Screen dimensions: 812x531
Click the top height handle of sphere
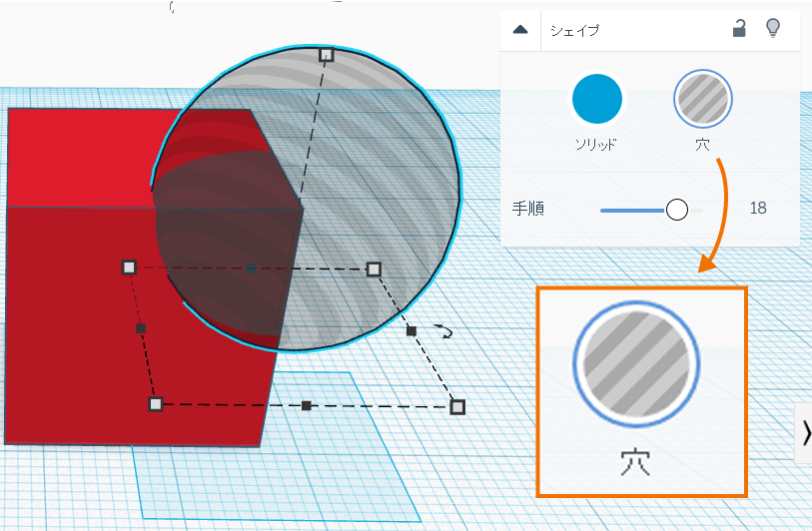[326, 55]
